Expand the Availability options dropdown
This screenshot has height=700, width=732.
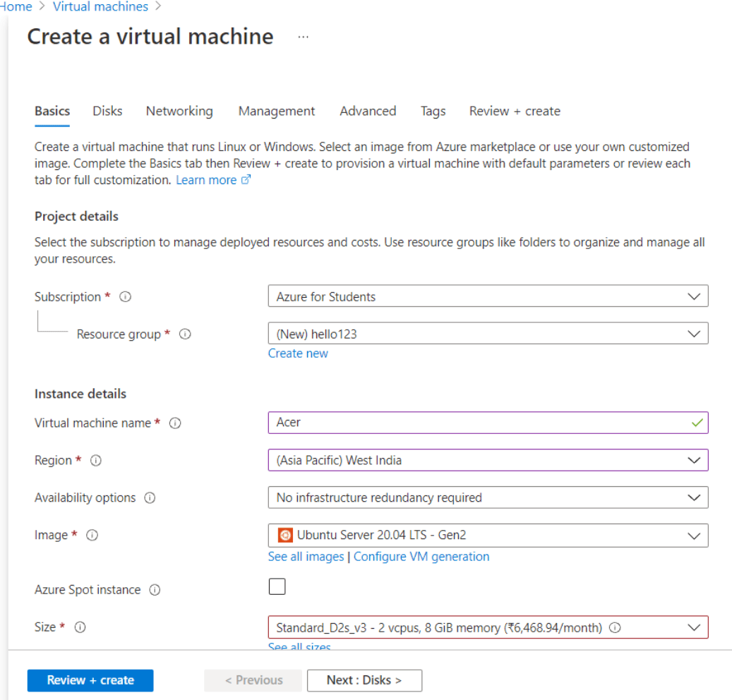[488, 498]
